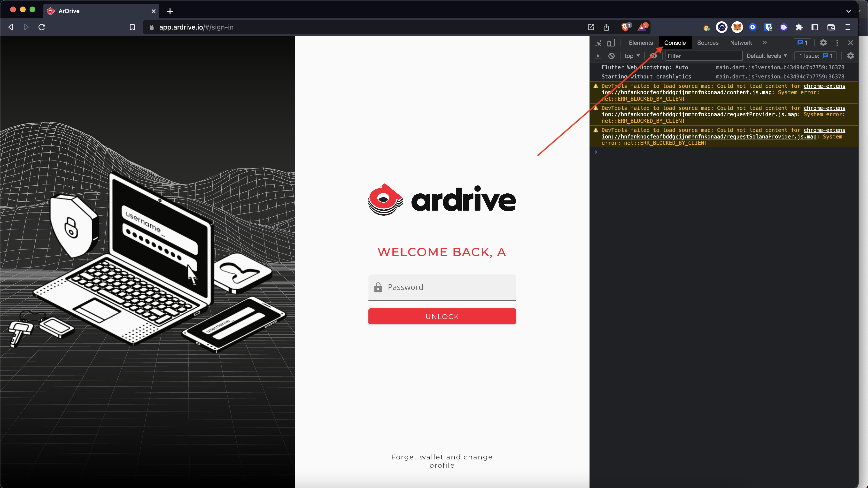
Task: Open the tab search dropdown chevron
Action: [x=848, y=11]
